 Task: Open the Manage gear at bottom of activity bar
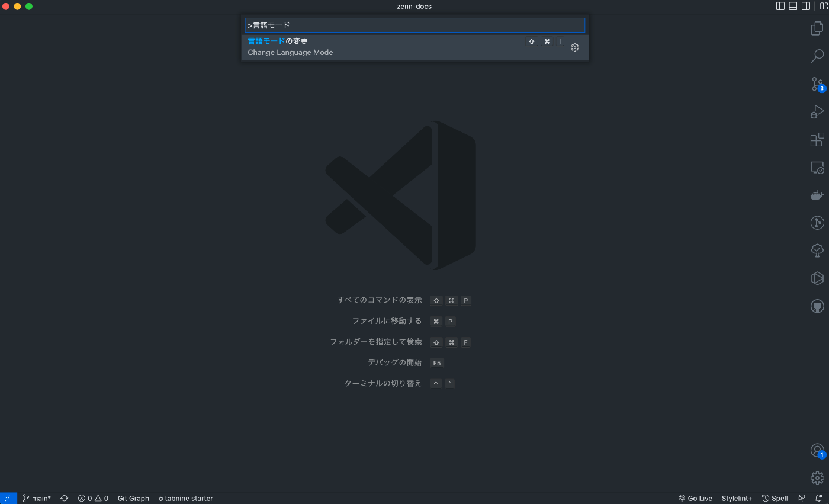click(x=817, y=477)
